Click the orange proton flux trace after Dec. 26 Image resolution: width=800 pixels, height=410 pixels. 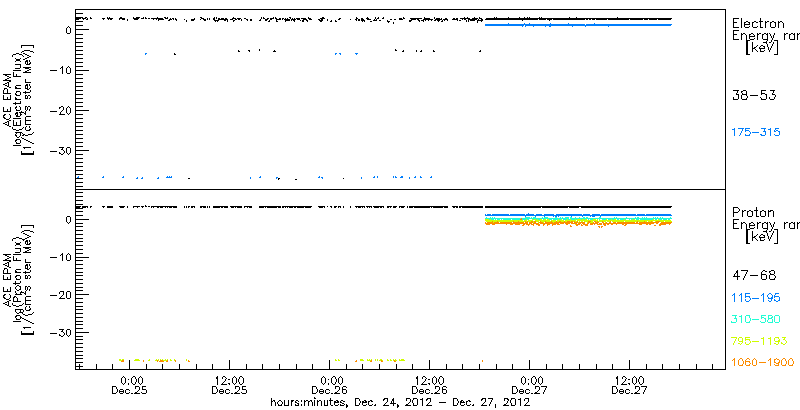click(x=578, y=223)
